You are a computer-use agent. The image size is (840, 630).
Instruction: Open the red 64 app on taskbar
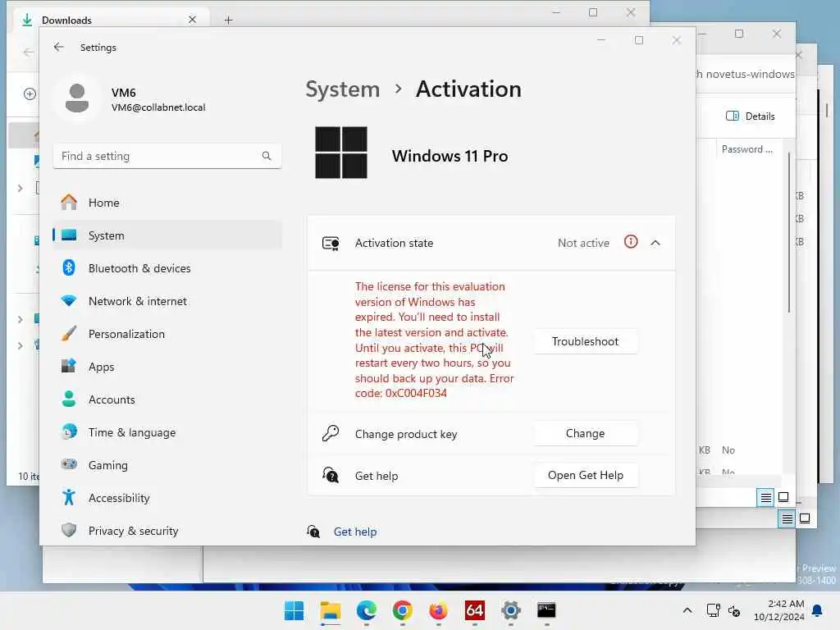pyautogui.click(x=475, y=610)
